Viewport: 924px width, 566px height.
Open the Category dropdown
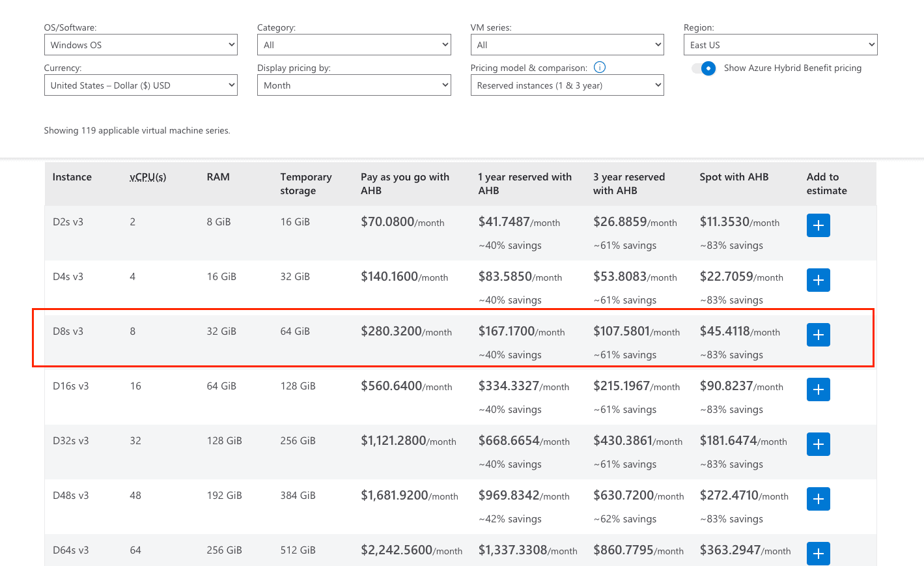[x=354, y=45]
